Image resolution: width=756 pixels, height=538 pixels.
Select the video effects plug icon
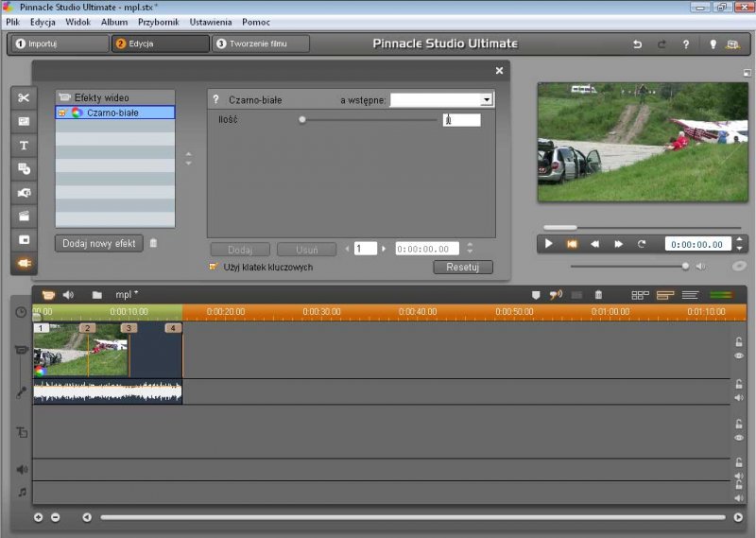pyautogui.click(x=24, y=263)
